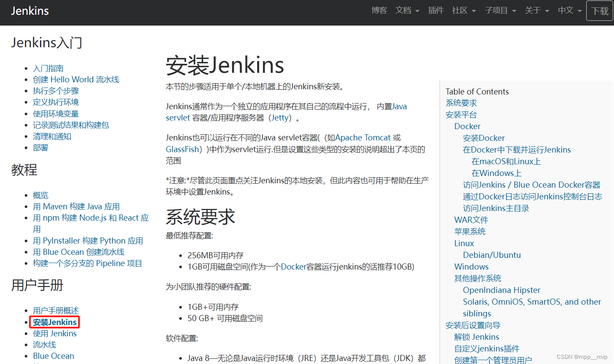614x364 pixels.
Task: Jump to Windows in table of contents
Action: click(x=472, y=266)
